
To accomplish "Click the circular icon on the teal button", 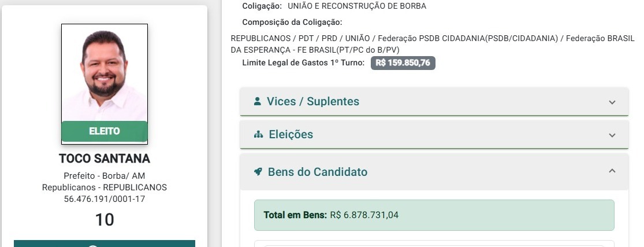I will point(92,245).
